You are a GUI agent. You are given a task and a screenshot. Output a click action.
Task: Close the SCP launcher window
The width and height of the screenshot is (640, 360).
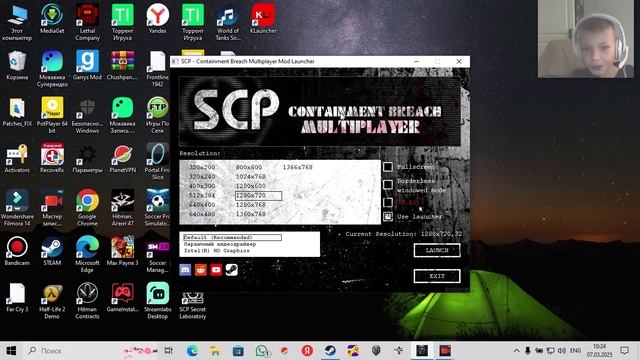[459, 61]
